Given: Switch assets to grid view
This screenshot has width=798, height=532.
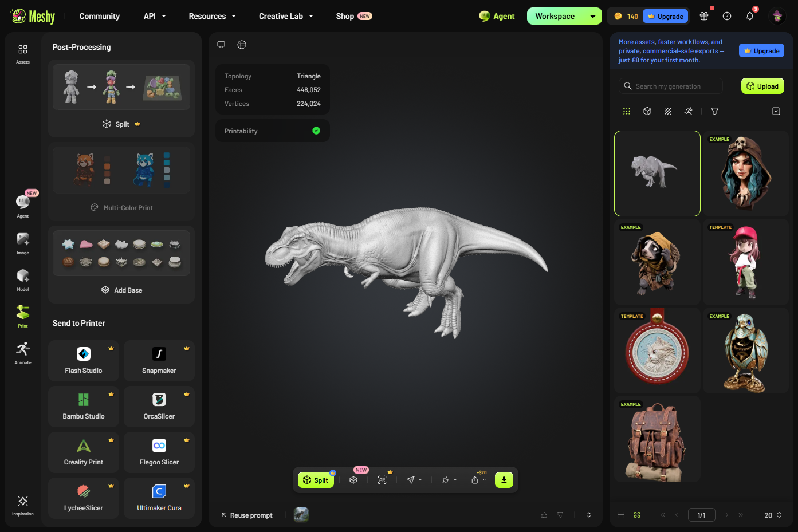Looking at the screenshot, I should pos(637,515).
